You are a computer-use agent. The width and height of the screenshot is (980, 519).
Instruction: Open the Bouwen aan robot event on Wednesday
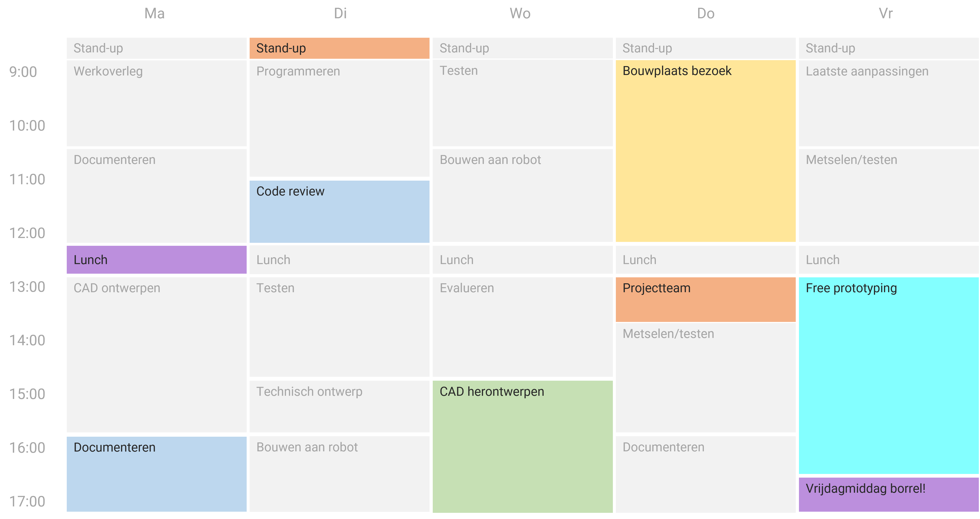(523, 195)
